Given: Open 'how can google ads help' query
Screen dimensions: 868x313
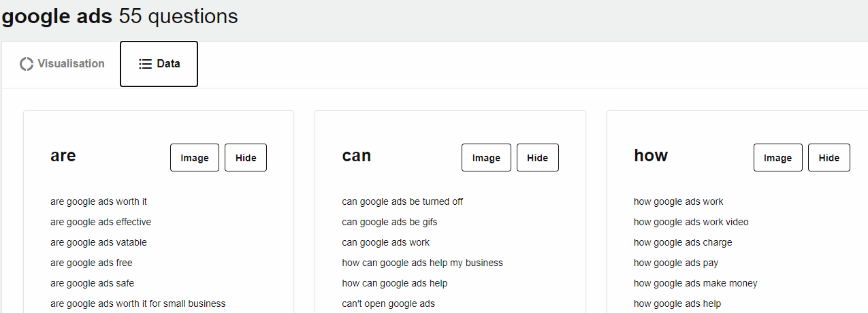Looking at the screenshot, I should click(395, 283).
